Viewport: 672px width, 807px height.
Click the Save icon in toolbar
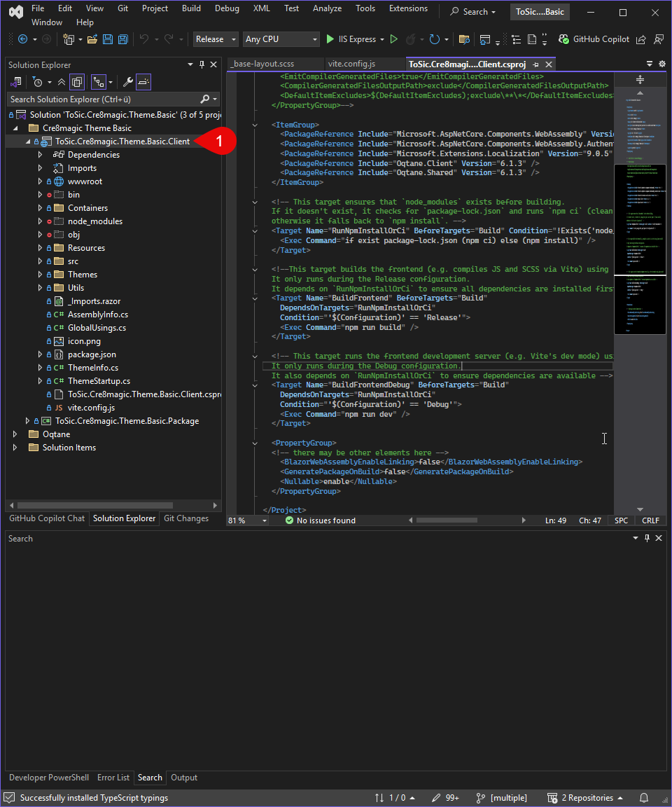tap(108, 39)
